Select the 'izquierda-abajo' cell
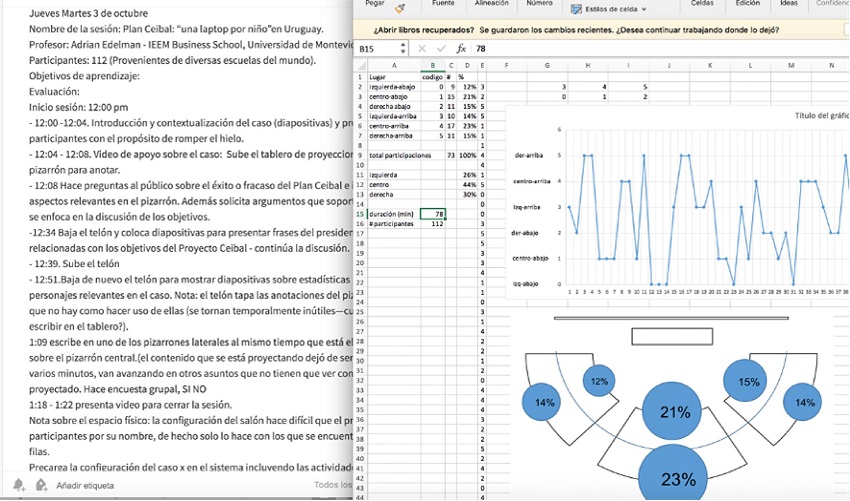This screenshot has height=501, width=850. point(394,87)
